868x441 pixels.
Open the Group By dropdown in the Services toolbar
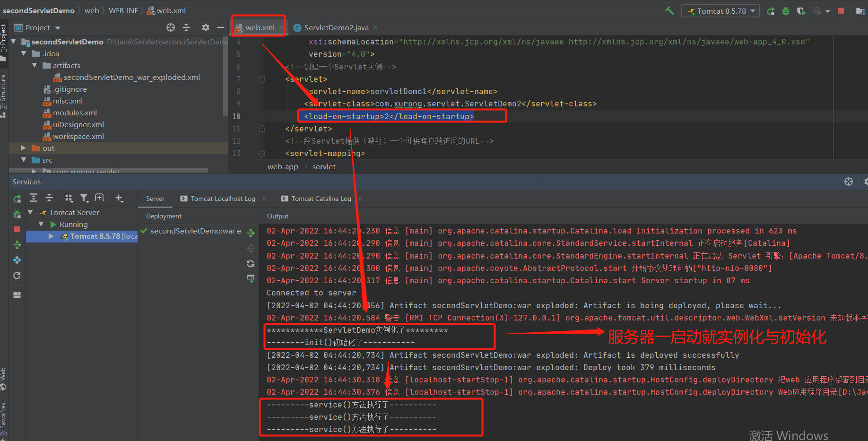tap(69, 198)
